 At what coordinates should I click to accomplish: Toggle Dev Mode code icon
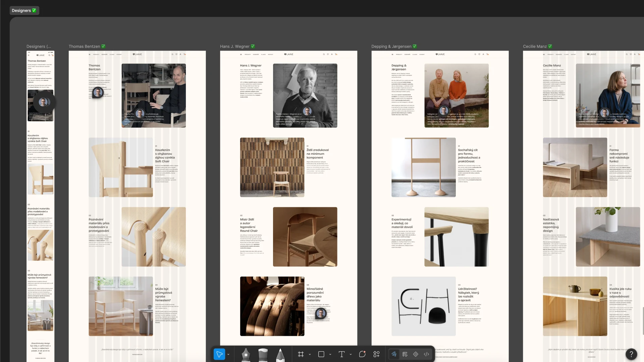tap(426, 354)
